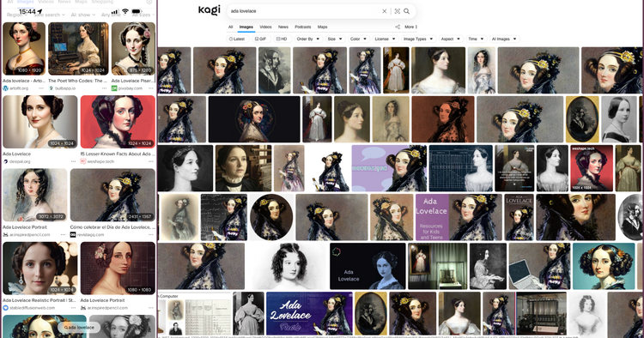The width and height of the screenshot is (644, 338).
Task: Select the Images tab in Kagi
Action: [246, 27]
